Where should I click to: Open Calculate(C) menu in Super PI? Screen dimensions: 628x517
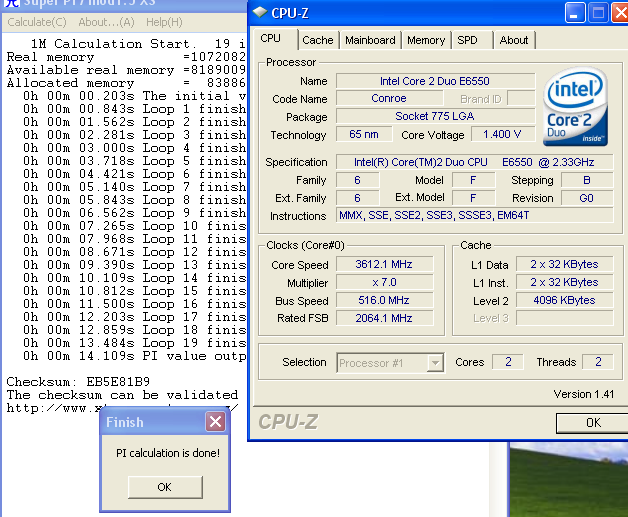[37, 22]
